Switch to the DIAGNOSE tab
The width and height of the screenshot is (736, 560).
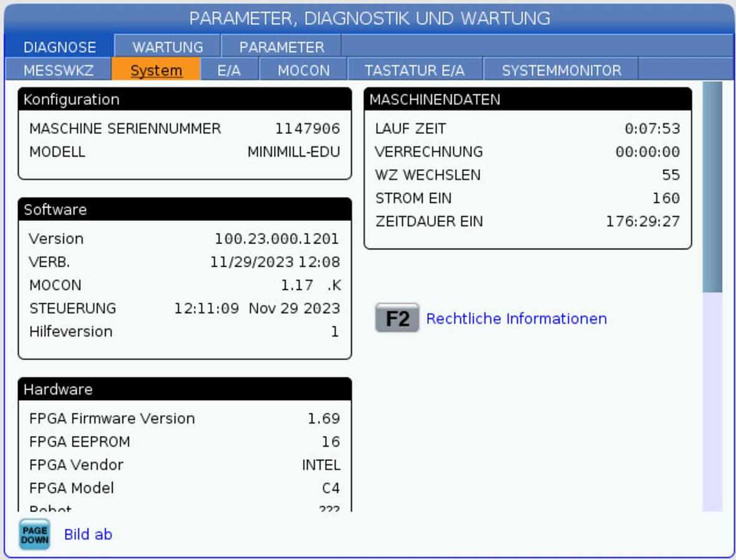[x=60, y=47]
